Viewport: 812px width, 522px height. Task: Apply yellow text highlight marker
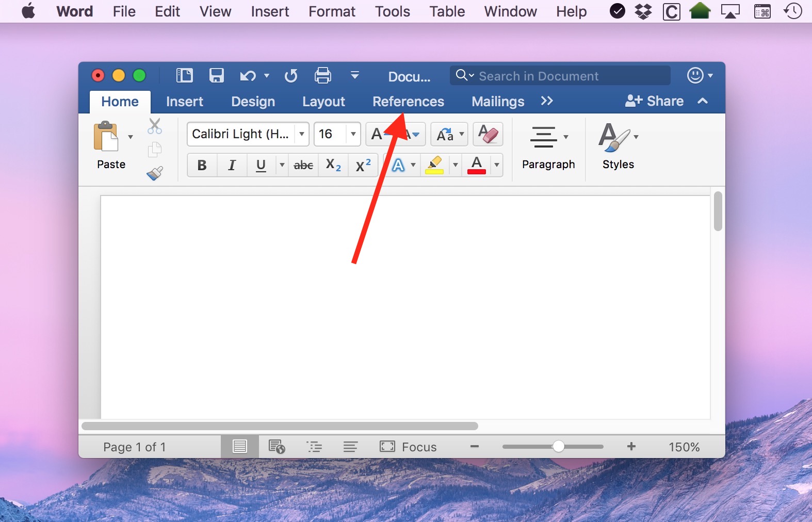pyautogui.click(x=434, y=165)
